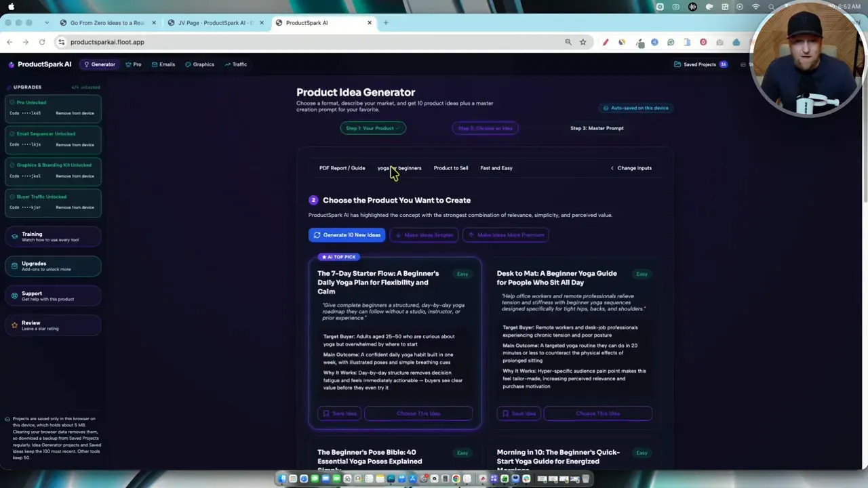Open the Upgrades sidebar button

point(53,266)
